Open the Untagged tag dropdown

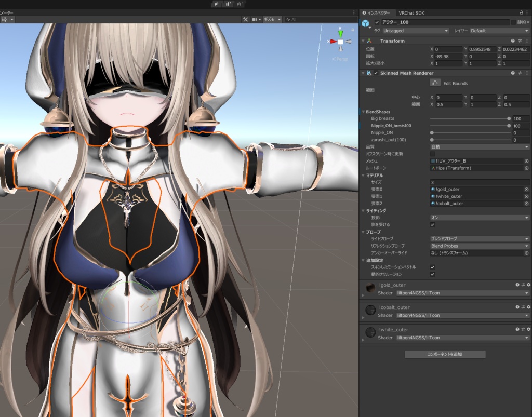[x=416, y=31]
